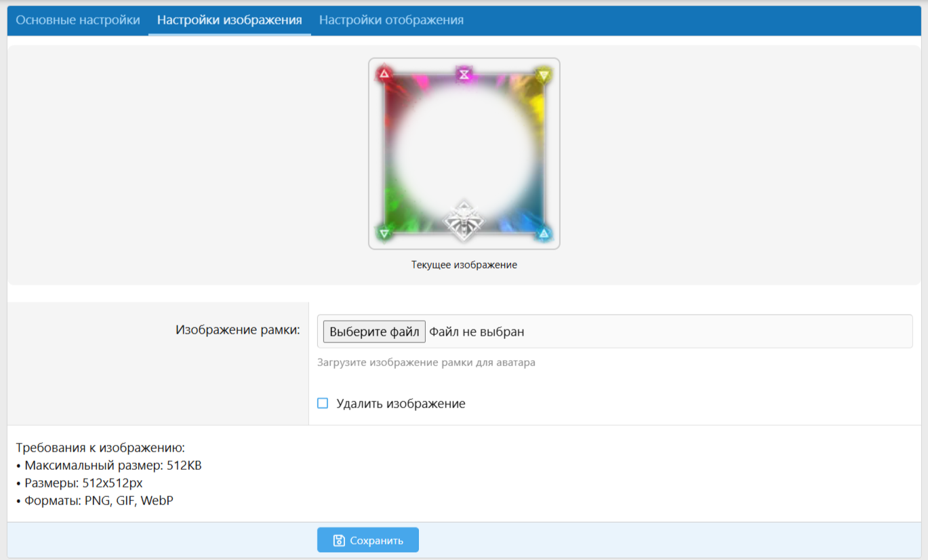Click the Файл не выбран file field text
The height and width of the screenshot is (560, 928).
coord(477,332)
